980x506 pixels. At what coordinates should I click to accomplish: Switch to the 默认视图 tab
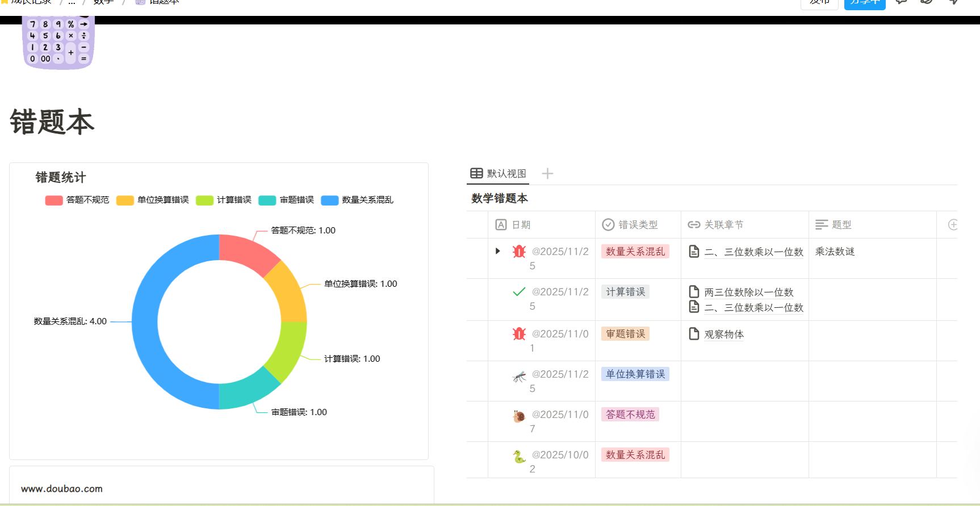pos(499,174)
